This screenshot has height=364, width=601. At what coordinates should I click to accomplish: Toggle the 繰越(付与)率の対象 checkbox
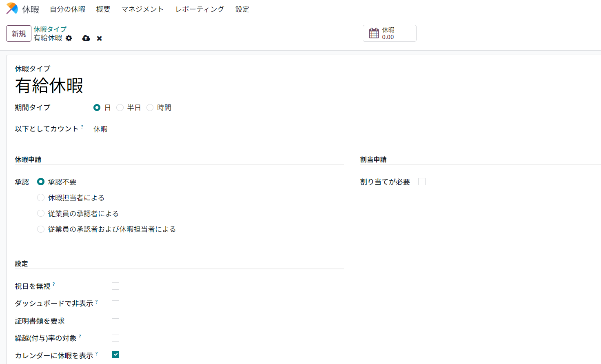pos(115,338)
